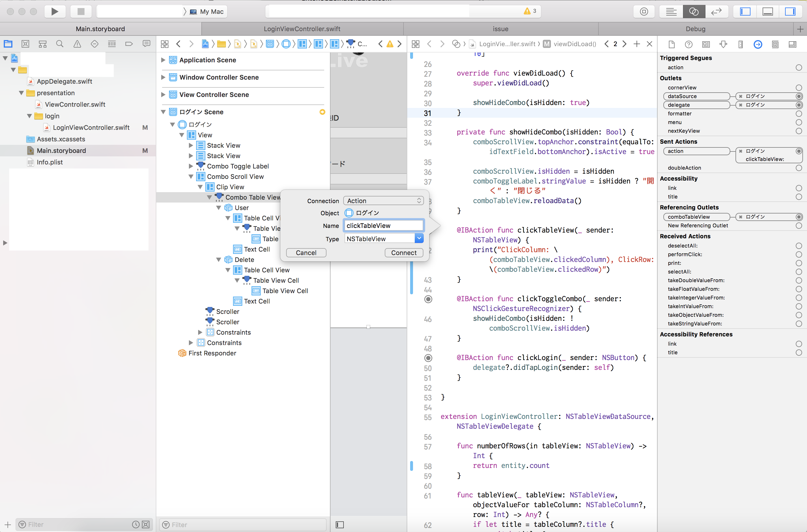
Task: Show the Version editor
Action: pos(716,12)
